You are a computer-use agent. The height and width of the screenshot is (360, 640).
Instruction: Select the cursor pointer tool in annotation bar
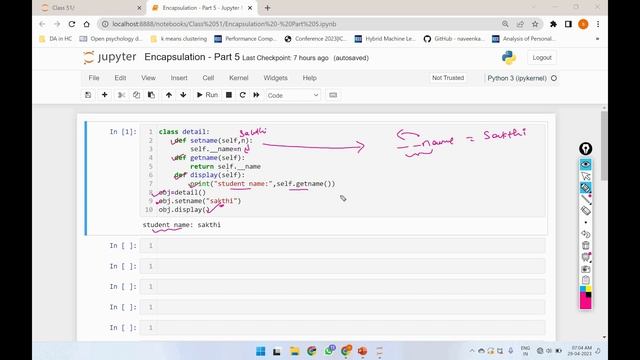click(586, 176)
